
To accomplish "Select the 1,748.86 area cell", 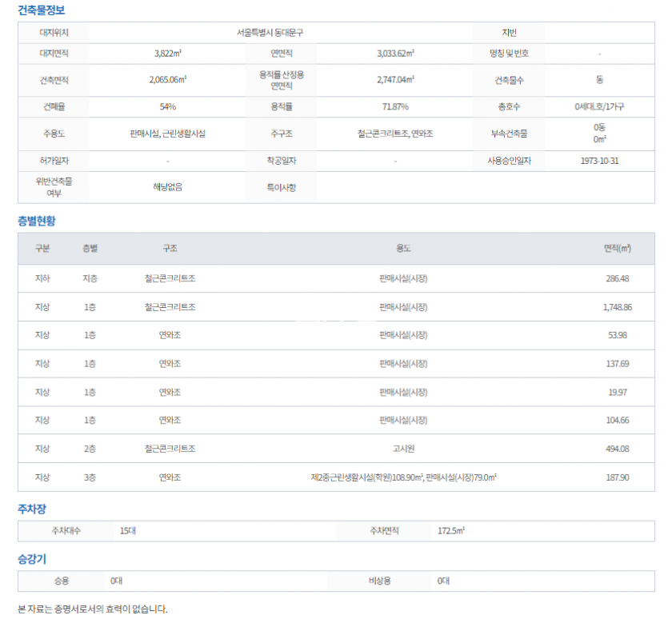I will tap(617, 307).
